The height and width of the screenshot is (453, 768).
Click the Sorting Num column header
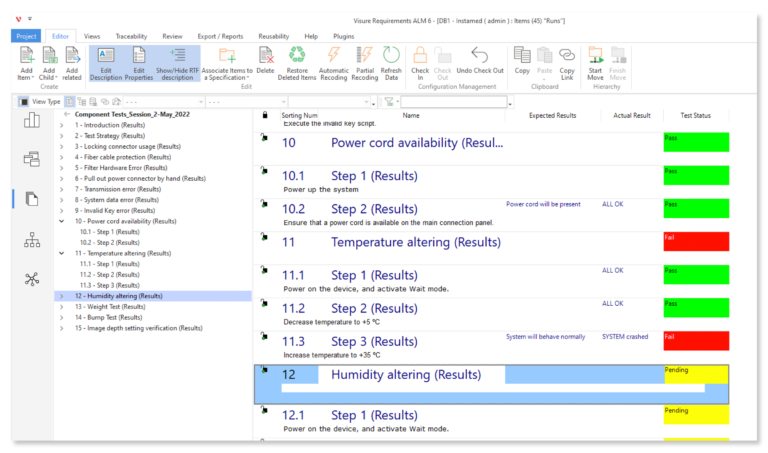pyautogui.click(x=299, y=116)
